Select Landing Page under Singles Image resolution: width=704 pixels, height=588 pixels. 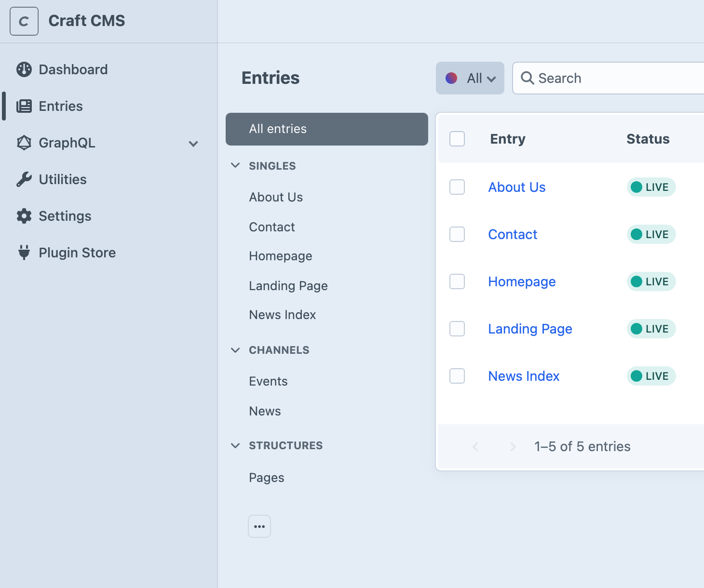point(288,286)
